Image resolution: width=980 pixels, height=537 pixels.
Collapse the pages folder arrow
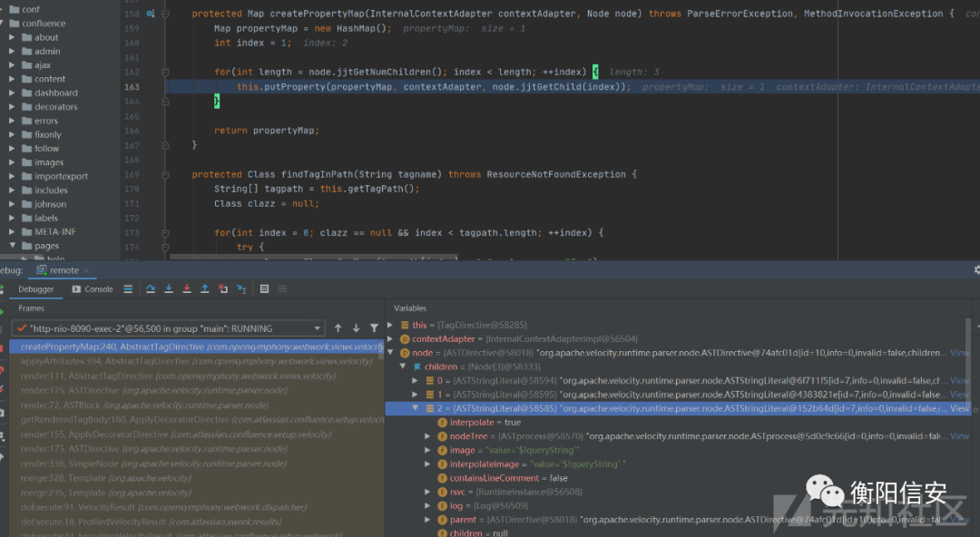[12, 246]
